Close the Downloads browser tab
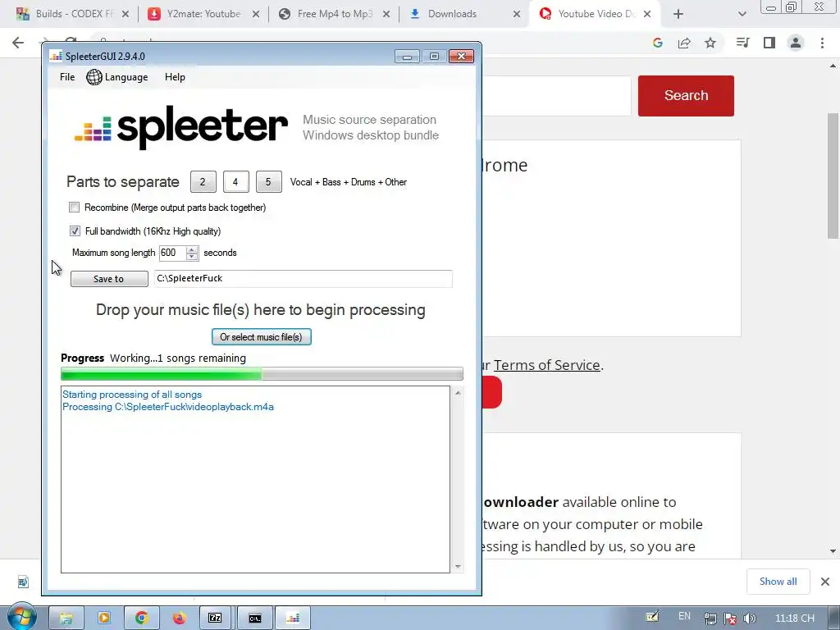This screenshot has height=630, width=840. (517, 15)
